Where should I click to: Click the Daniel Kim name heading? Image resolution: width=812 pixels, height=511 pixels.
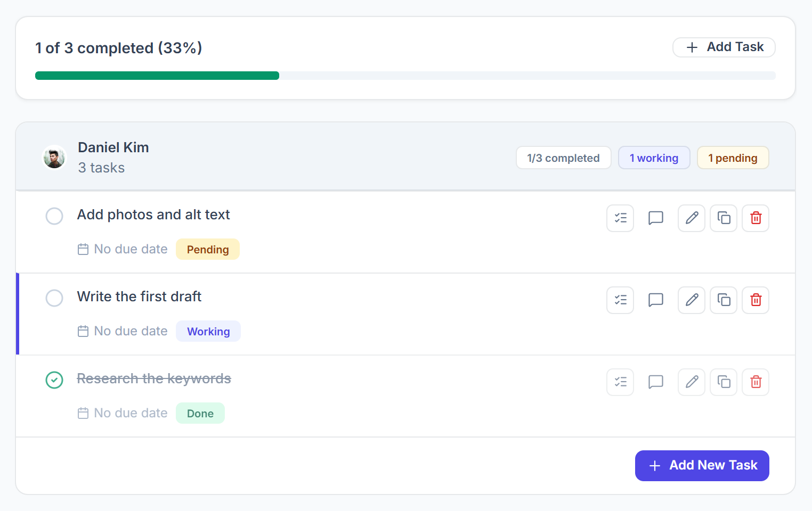[x=113, y=147]
